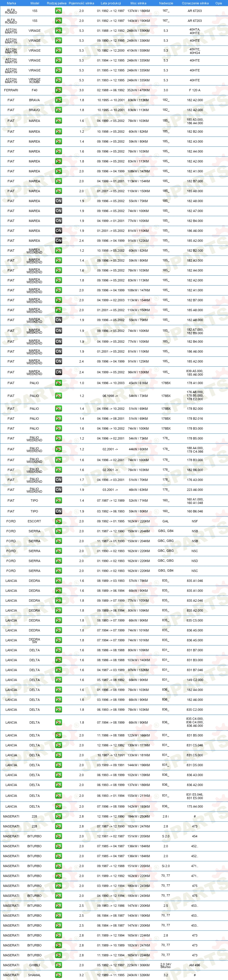The width and height of the screenshot is (228, 980).
Task: Click engine code 223 A6.000 cell
Action: click(x=194, y=490)
